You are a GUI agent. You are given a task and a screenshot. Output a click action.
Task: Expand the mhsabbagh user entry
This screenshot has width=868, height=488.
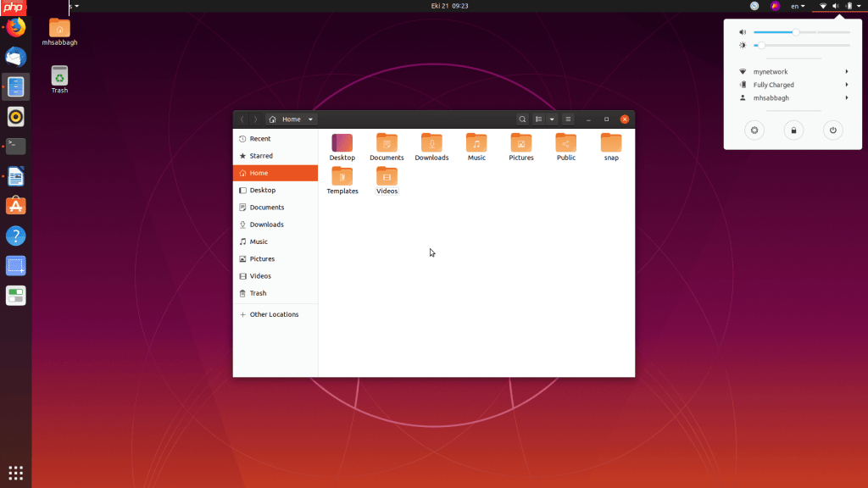845,97
